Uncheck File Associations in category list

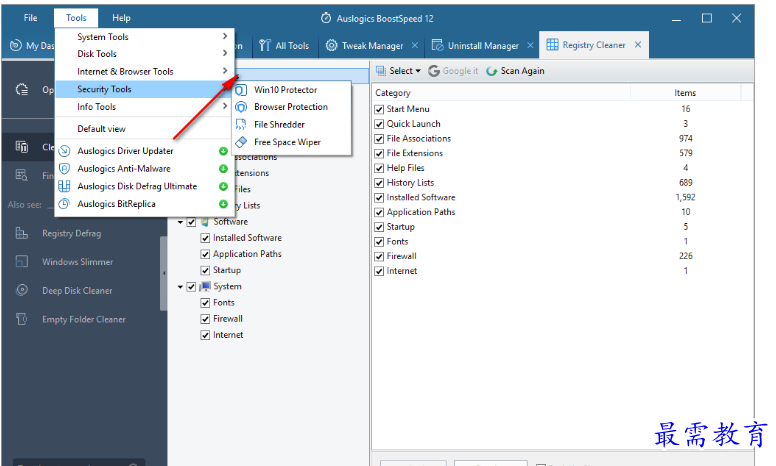pos(379,139)
